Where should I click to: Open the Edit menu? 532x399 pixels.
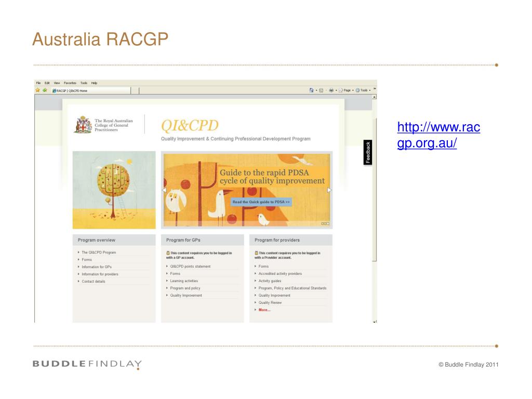click(x=47, y=83)
